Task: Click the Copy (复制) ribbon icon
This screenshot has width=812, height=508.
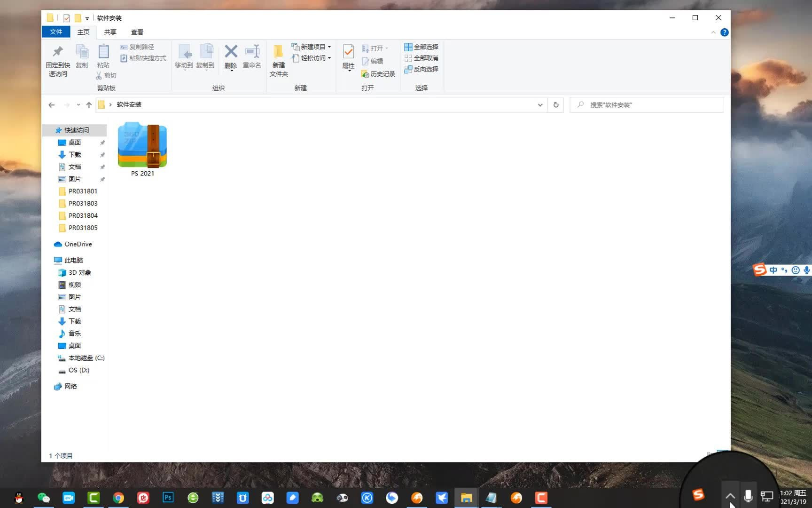Action: 82,56
